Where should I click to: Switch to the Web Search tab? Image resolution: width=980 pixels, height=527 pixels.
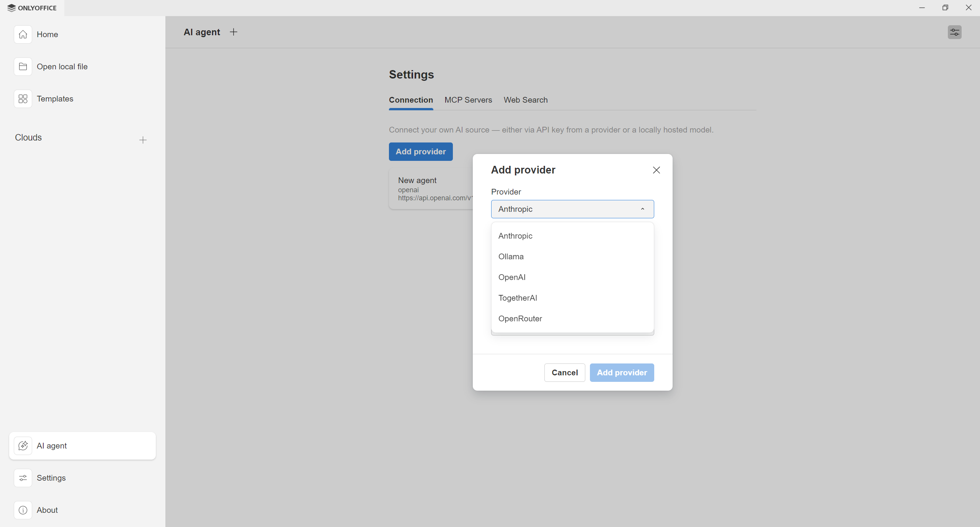click(x=526, y=100)
